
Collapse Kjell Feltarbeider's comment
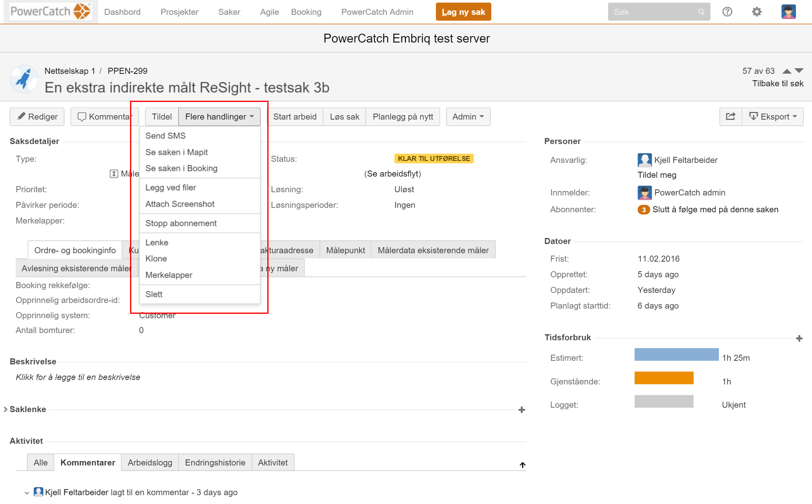pyautogui.click(x=26, y=493)
